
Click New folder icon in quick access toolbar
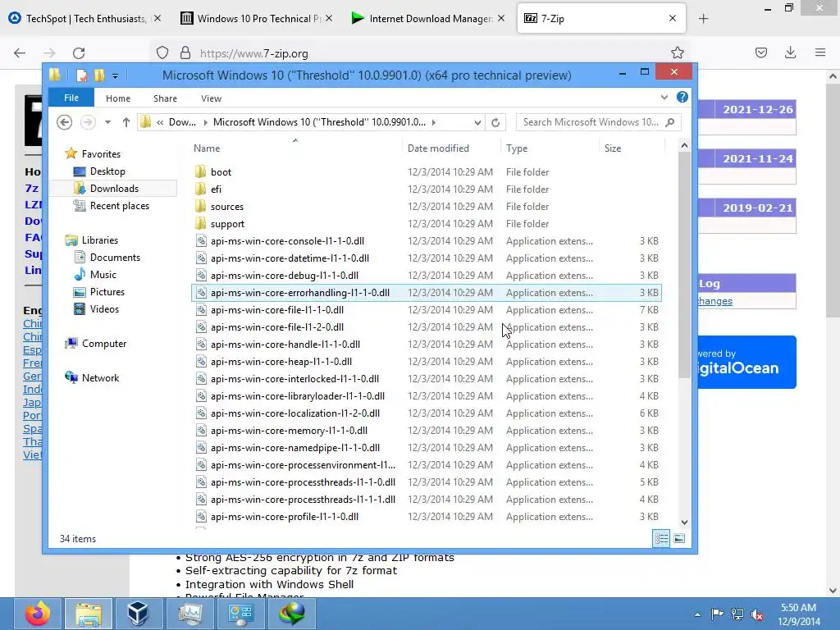(99, 75)
